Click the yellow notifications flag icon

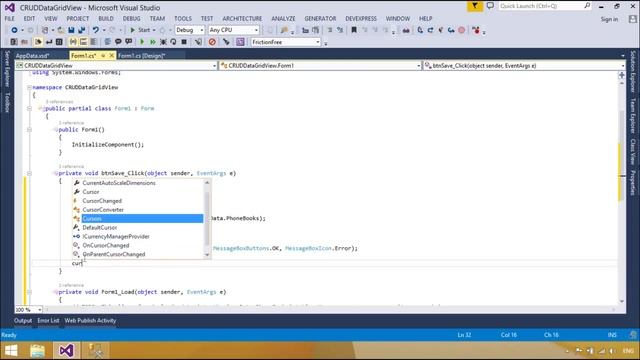point(475,6)
